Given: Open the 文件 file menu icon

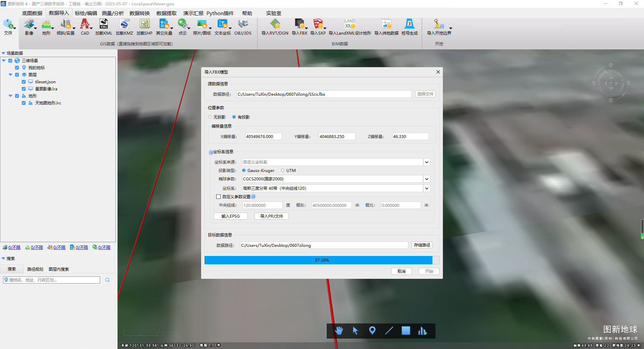Looking at the screenshot, I should pyautogui.click(x=8, y=27).
